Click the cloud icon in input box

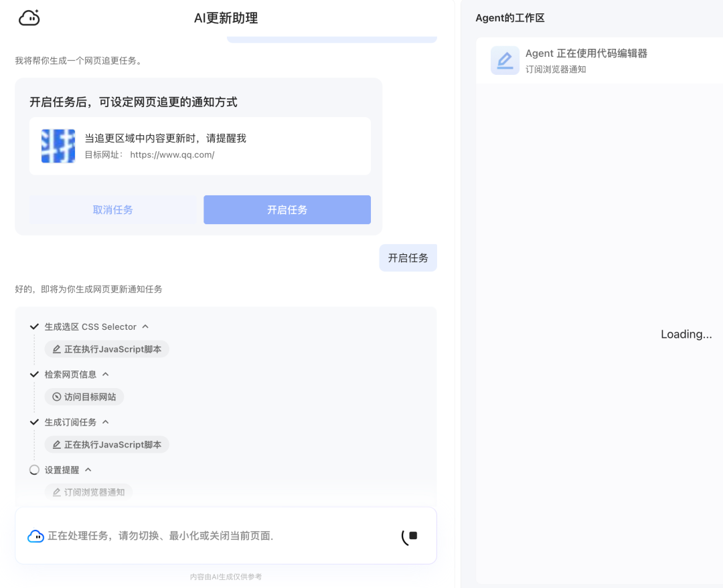35,536
